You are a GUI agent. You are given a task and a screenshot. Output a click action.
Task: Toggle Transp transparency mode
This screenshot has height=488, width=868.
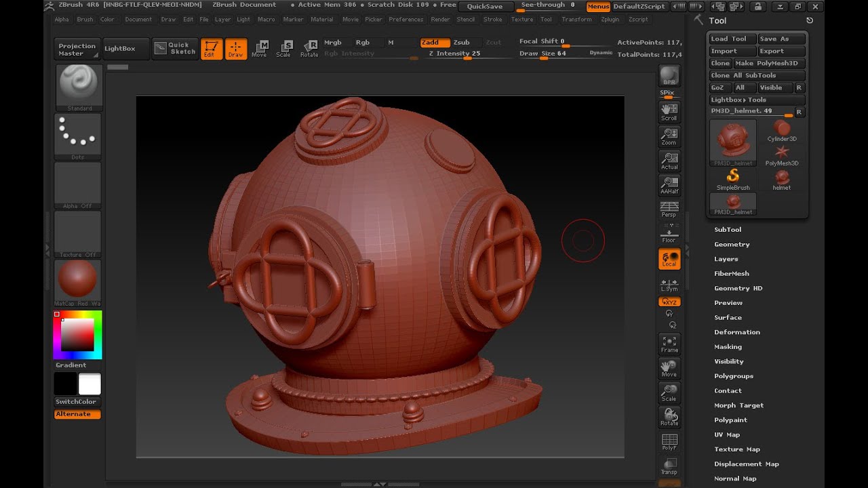point(669,466)
